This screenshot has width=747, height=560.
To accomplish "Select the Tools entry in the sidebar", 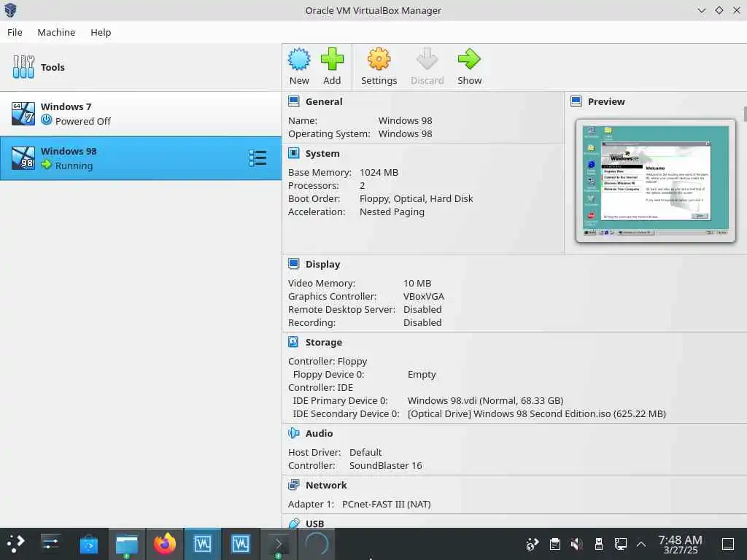I will (141, 67).
